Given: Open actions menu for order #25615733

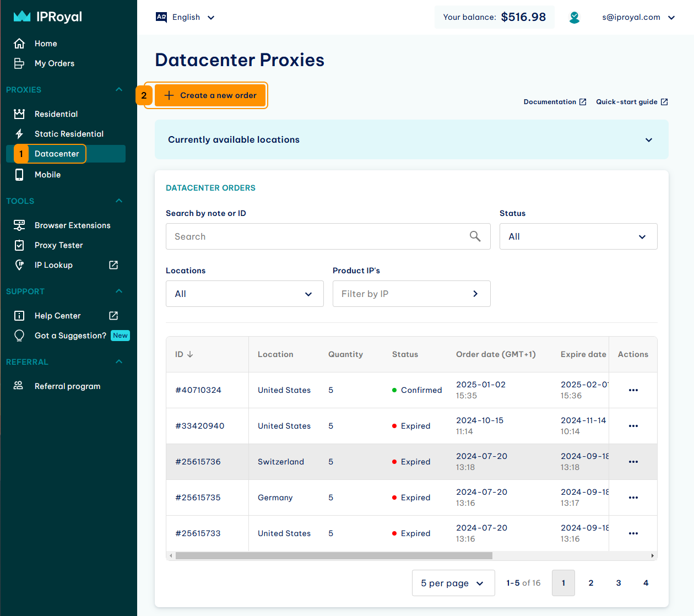Looking at the screenshot, I should [x=633, y=533].
